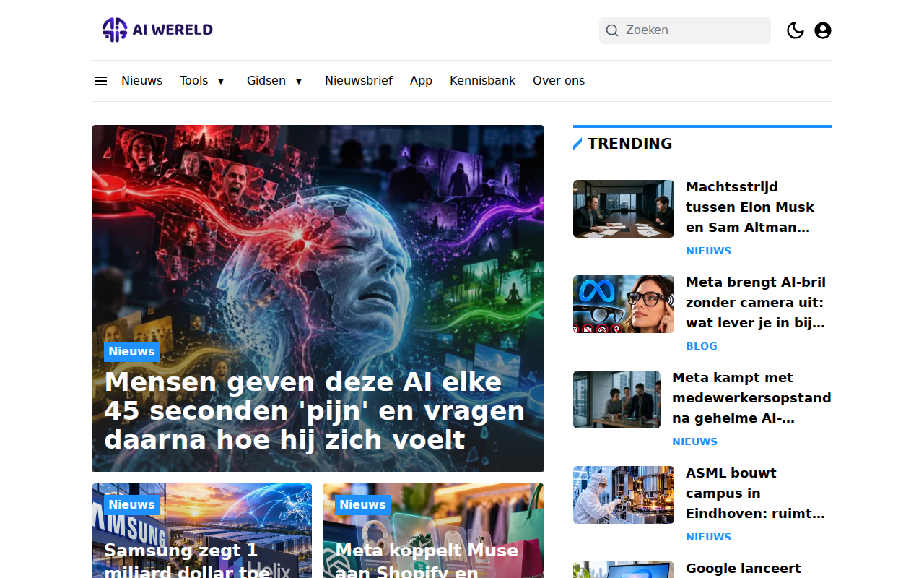The width and height of the screenshot is (924, 578).
Task: Open the Elon Musk and Sam Altman thumbnail
Action: (624, 209)
